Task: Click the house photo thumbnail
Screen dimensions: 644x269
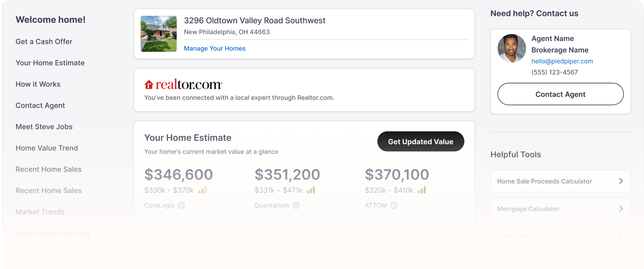Action: pyautogui.click(x=159, y=34)
